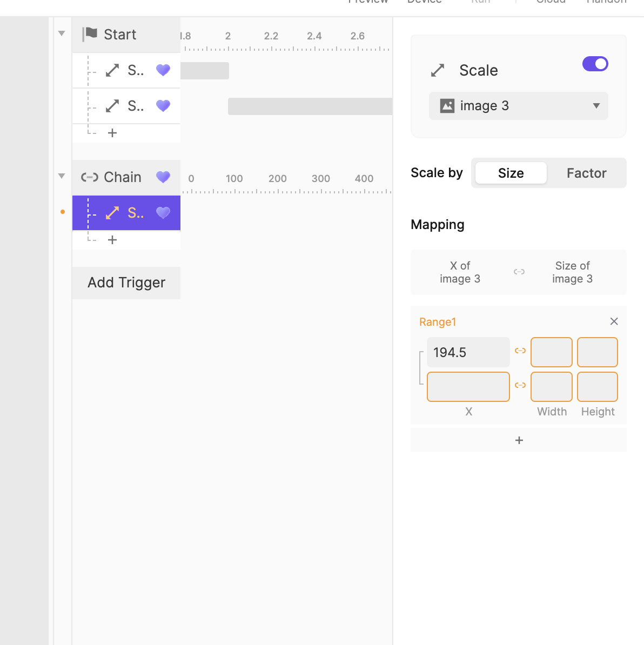Click the Add Trigger button

coord(126,283)
